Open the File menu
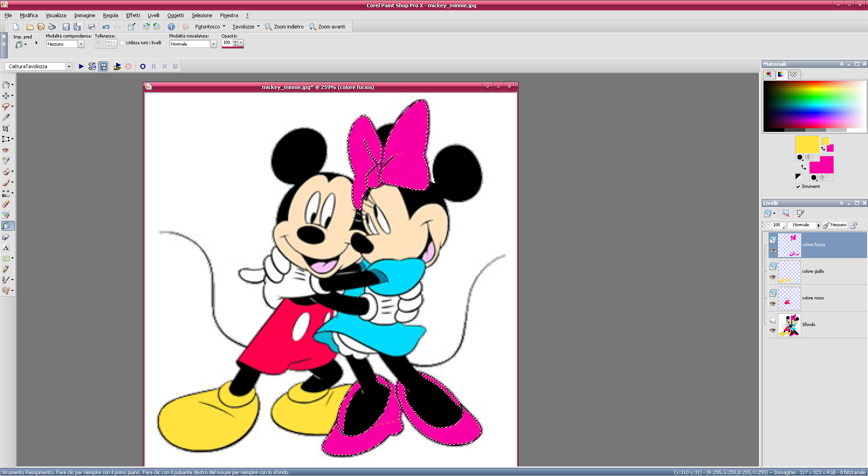 tap(8, 15)
